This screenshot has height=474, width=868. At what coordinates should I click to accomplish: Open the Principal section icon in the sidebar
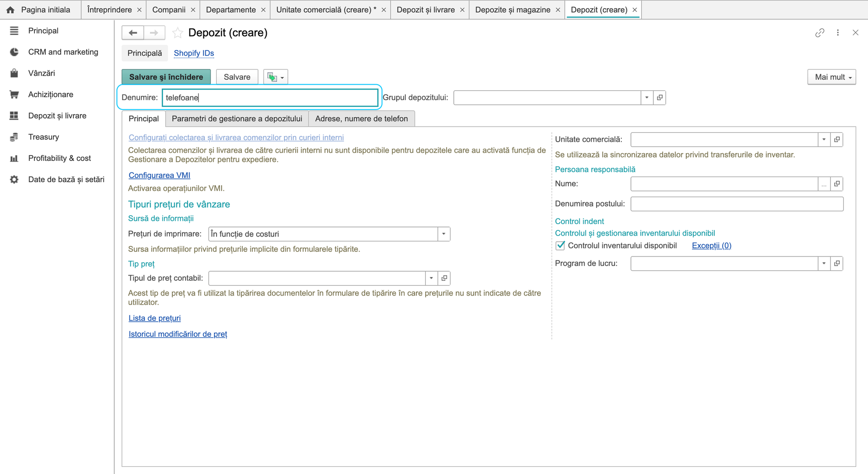tap(14, 30)
